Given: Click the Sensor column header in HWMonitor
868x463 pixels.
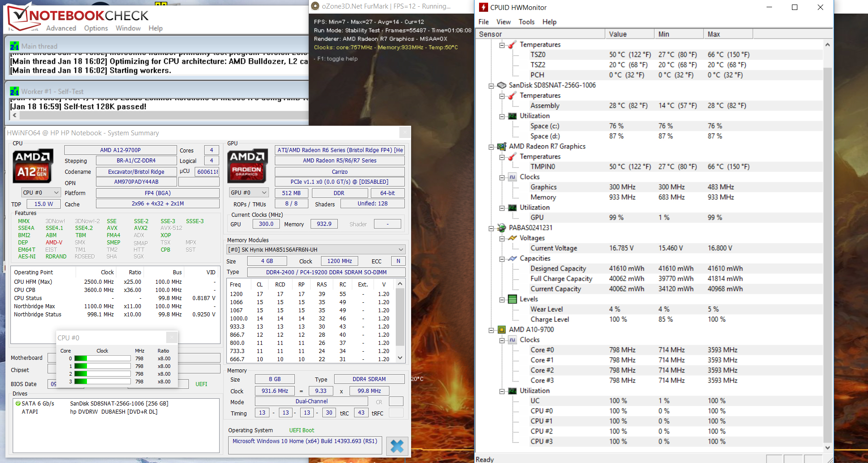Looking at the screenshot, I should [540, 34].
